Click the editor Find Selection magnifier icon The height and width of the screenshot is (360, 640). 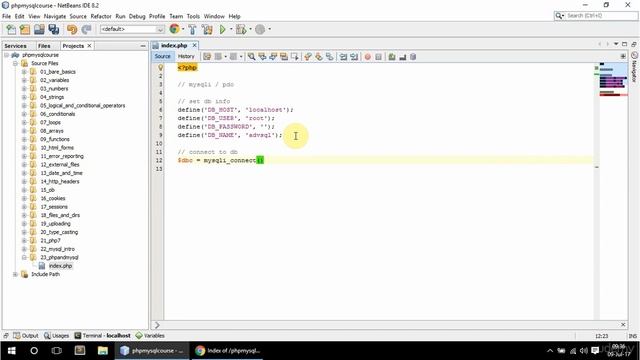251,57
